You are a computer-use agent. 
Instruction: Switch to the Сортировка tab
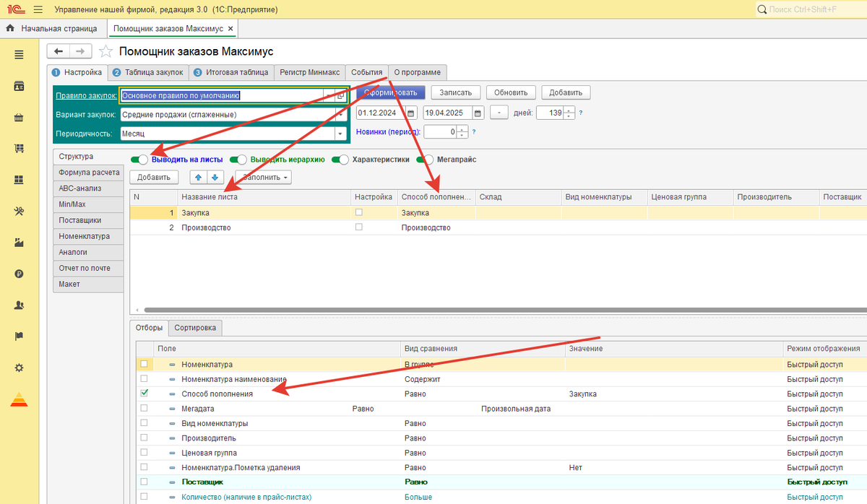click(x=195, y=328)
